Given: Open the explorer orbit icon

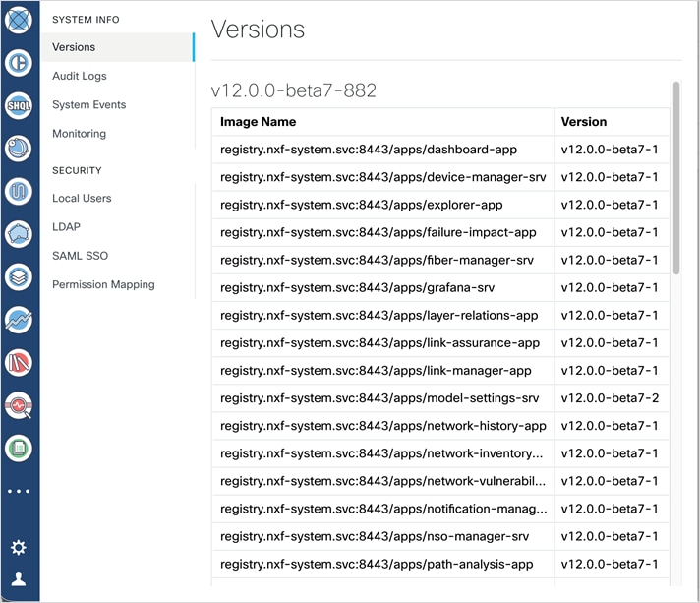Looking at the screenshot, I should tap(19, 149).
